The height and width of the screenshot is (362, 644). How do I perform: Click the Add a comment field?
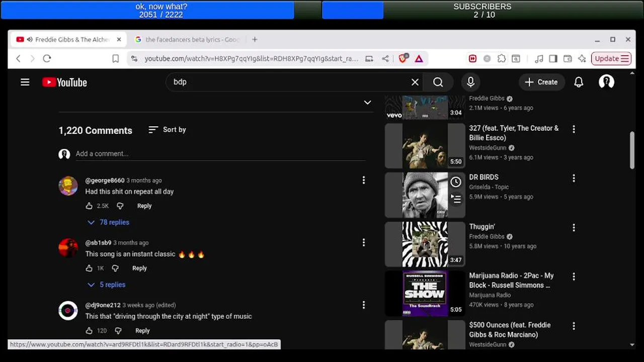pos(220,154)
